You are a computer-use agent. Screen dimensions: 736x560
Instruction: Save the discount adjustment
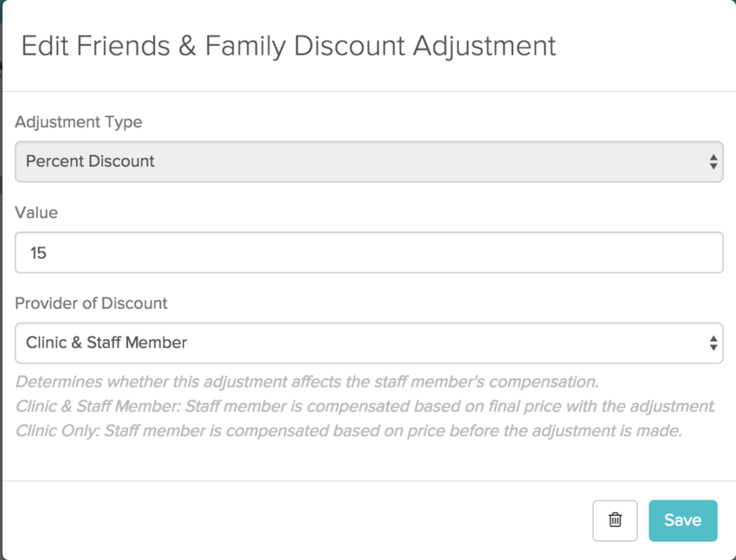(682, 520)
